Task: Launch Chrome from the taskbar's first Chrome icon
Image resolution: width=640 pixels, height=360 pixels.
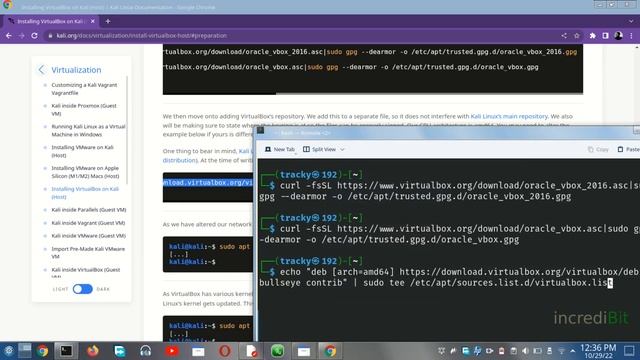Action: (x=42, y=351)
